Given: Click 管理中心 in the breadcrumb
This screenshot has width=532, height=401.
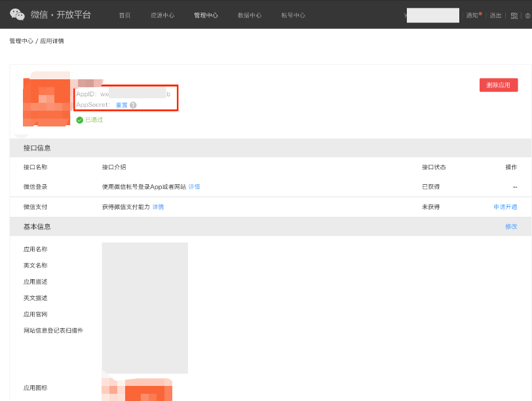Looking at the screenshot, I should tap(22, 41).
